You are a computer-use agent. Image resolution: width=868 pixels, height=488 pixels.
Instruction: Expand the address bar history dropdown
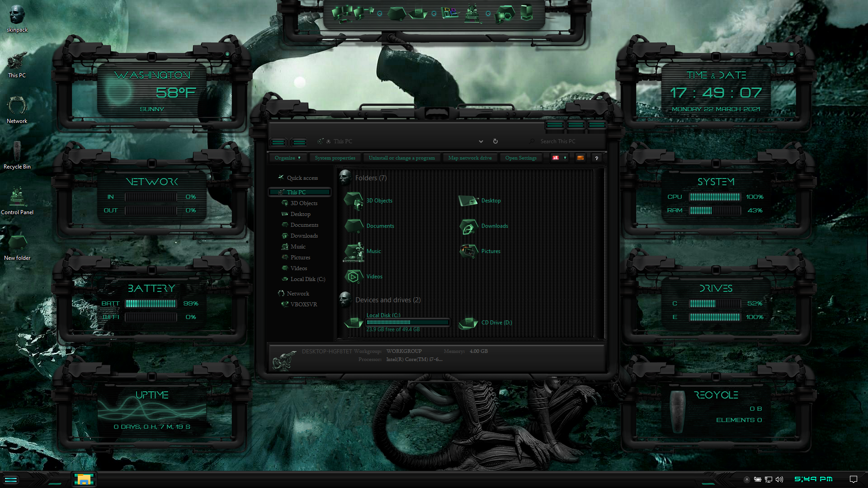[x=481, y=141]
